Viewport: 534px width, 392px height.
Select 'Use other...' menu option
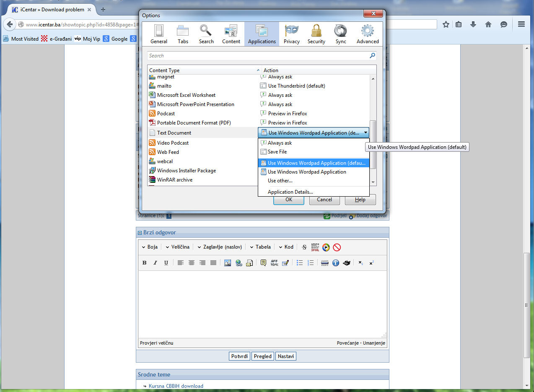coord(280,181)
